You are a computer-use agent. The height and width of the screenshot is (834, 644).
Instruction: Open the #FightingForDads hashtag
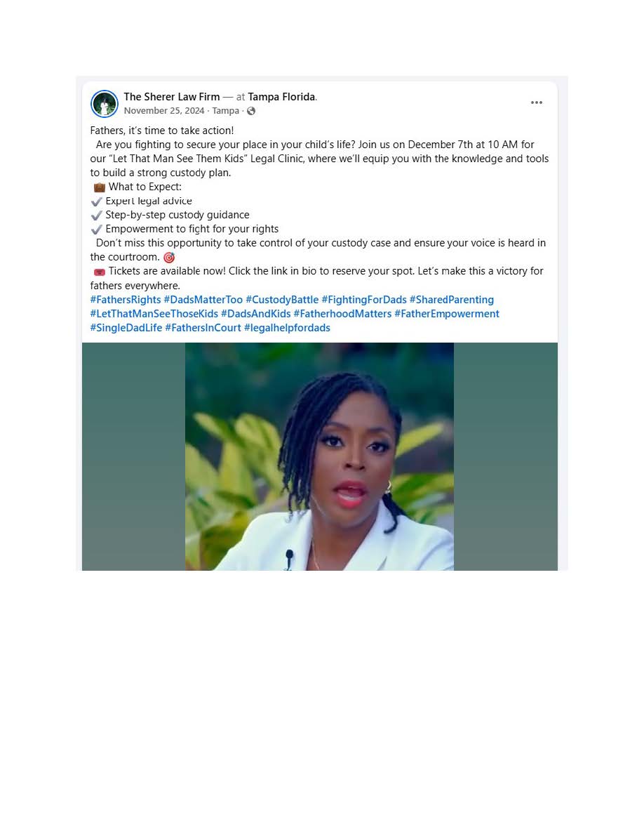pos(364,300)
